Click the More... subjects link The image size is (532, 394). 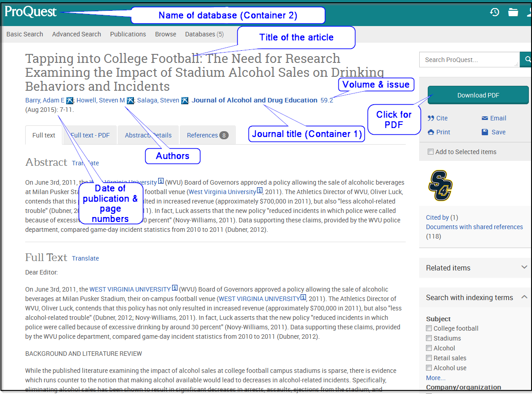(436, 378)
